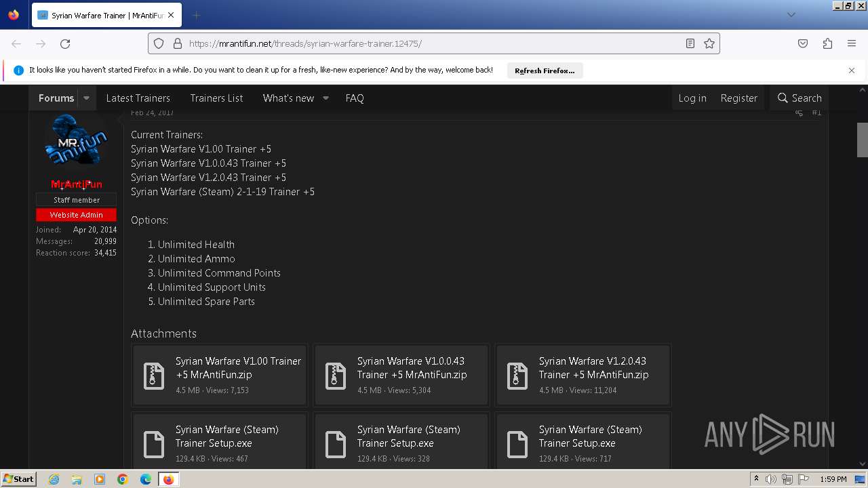
Task: Click zip icon of V1.0.0.43 attachment
Action: click(336, 375)
